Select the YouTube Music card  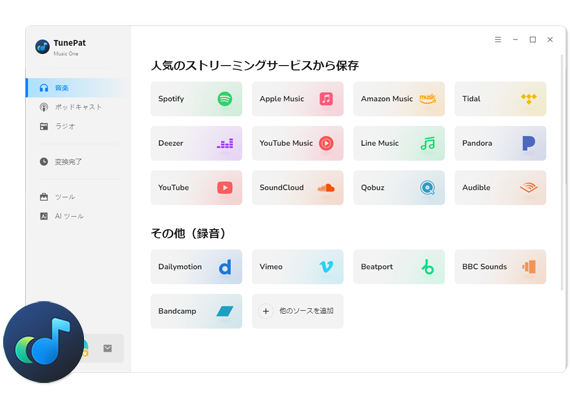point(298,143)
